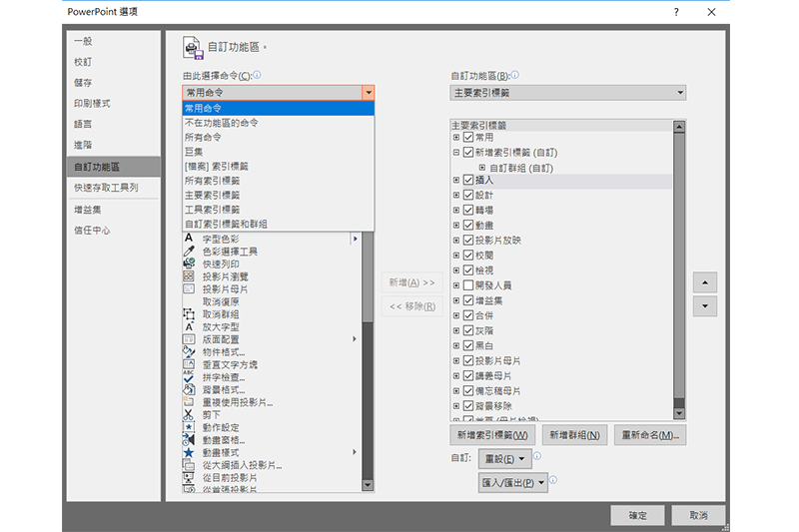Toggle the 投影片放映 checkbox
Viewport: 799px width, 532px height.
pyautogui.click(x=468, y=240)
